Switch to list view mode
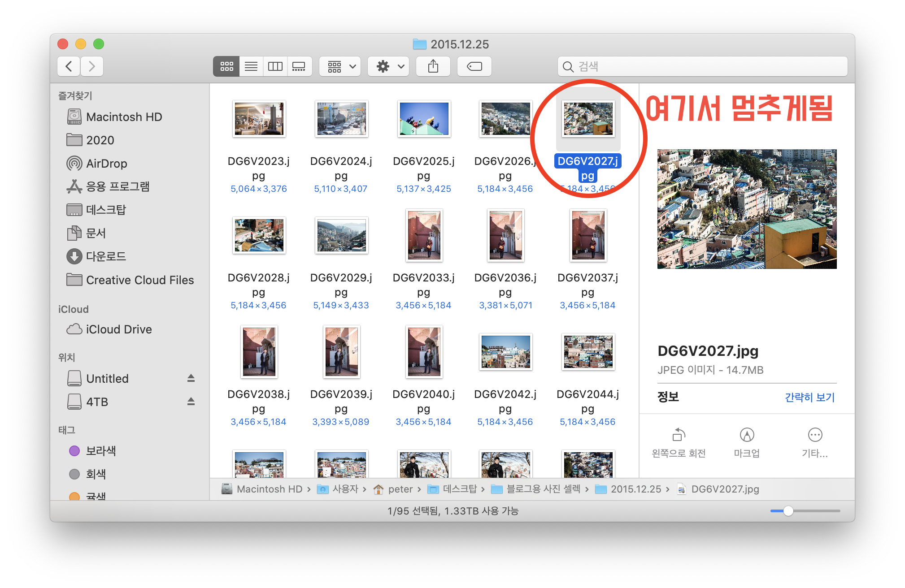This screenshot has height=588, width=905. [x=251, y=67]
